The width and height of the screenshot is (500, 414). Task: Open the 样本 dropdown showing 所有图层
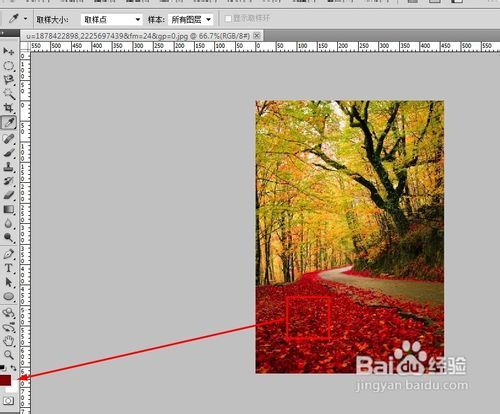pos(191,20)
